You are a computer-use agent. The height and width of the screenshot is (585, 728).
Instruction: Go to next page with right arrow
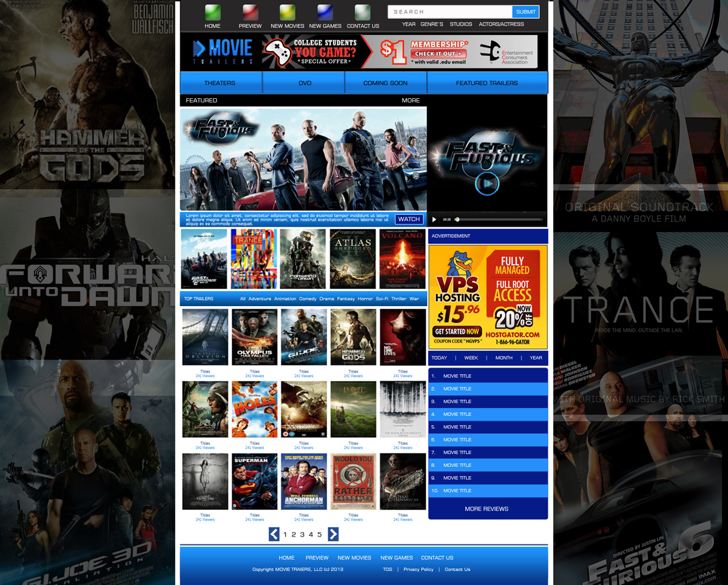333,534
